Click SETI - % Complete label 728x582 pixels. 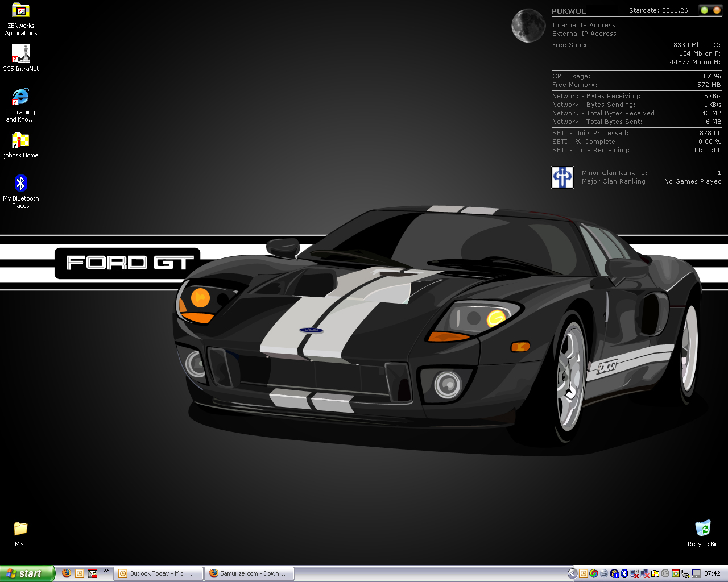click(x=585, y=142)
